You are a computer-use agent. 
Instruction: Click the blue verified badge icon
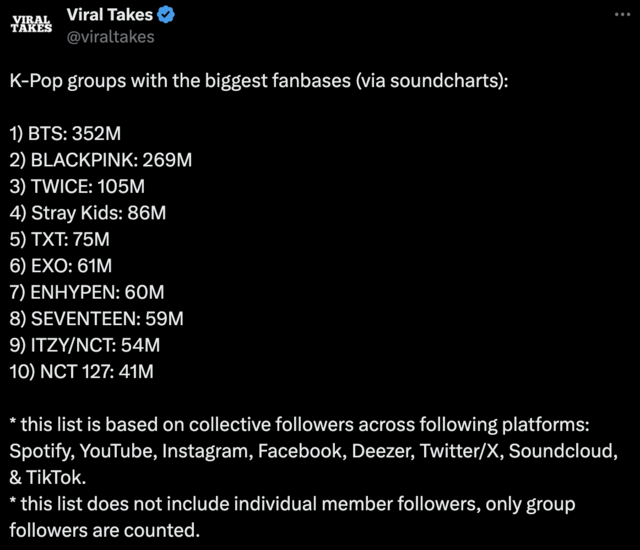[168, 15]
